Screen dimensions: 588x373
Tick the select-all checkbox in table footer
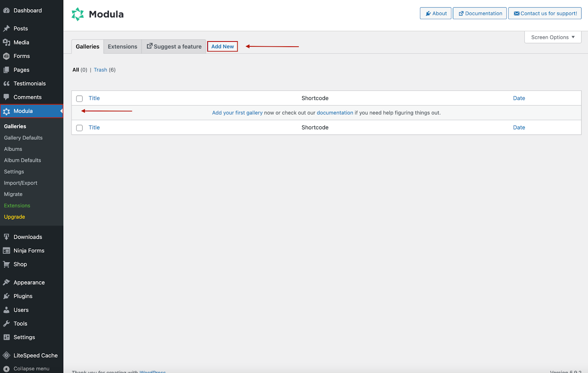point(79,128)
